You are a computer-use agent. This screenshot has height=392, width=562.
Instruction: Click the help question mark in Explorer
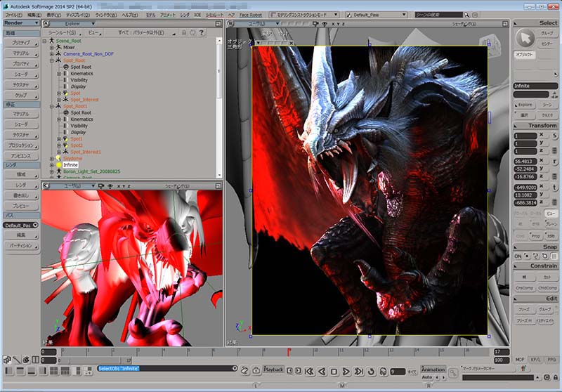coord(202,32)
